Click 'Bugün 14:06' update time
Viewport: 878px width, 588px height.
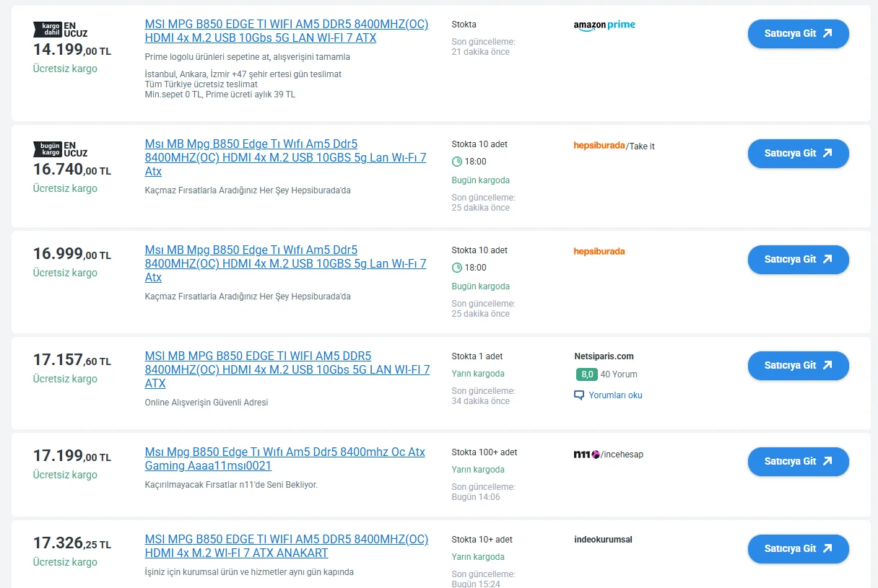(x=476, y=497)
